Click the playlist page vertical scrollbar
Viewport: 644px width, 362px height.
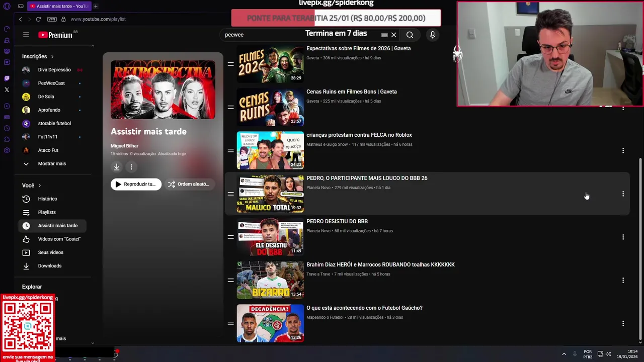[640, 249]
